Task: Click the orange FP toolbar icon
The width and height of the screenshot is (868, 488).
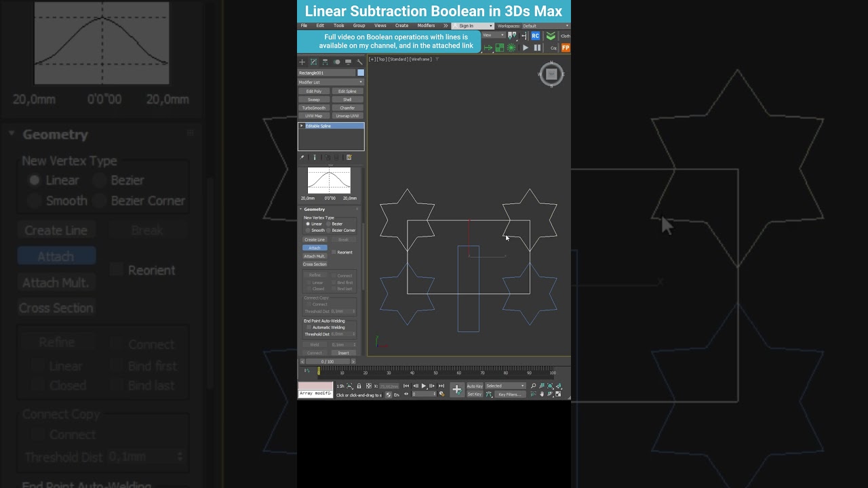Action: coord(566,47)
